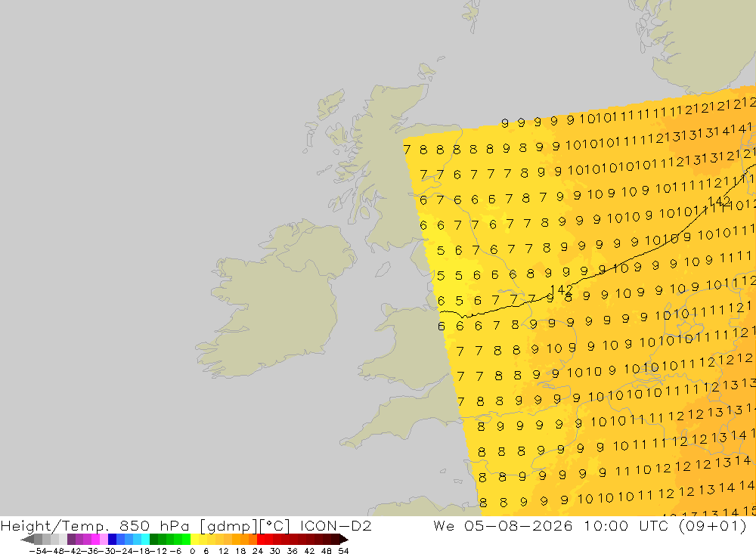The height and width of the screenshot is (554, 756).
Task: Pick the darkest green legend color segment
Action: click(x=153, y=540)
